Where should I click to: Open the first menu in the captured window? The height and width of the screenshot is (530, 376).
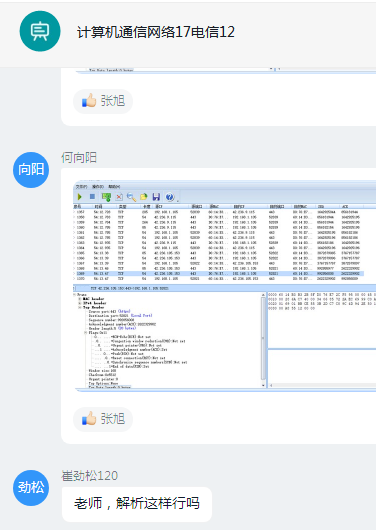[x=81, y=187]
